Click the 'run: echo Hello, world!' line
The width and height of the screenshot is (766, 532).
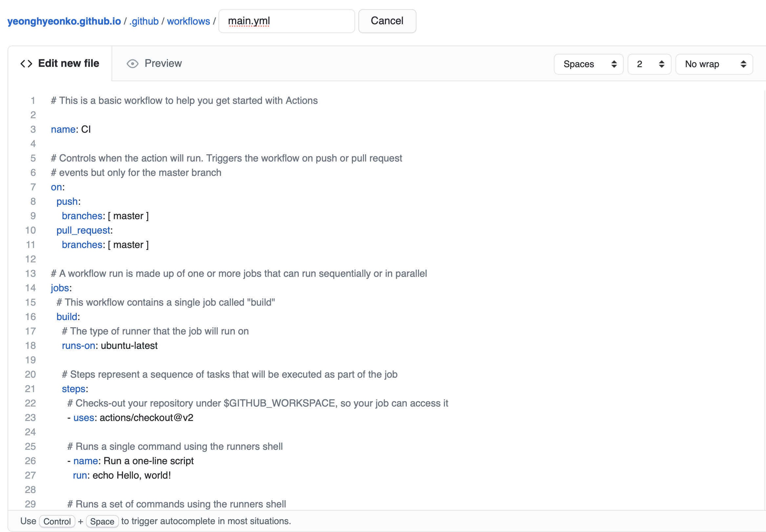pos(122,475)
